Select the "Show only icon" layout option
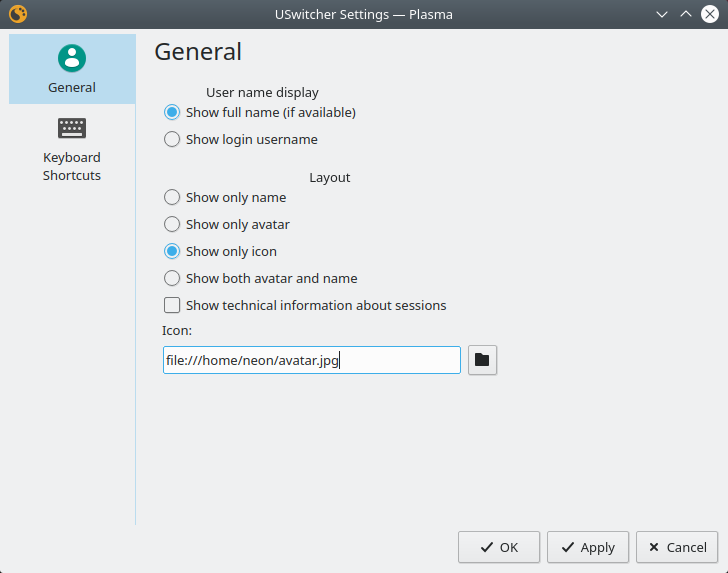The image size is (728, 573). tap(172, 252)
